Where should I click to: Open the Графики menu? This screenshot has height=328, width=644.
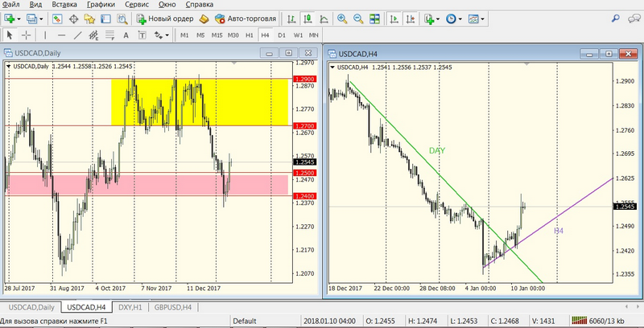pyautogui.click(x=101, y=4)
